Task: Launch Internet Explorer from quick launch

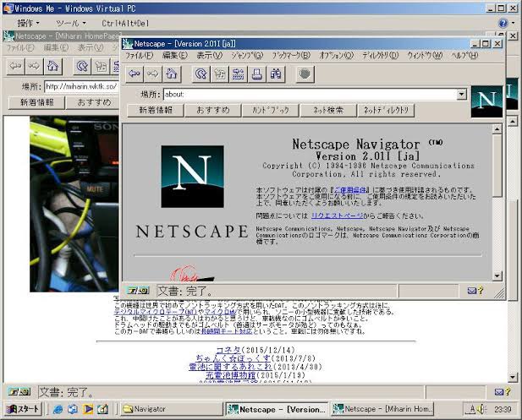Action: (58, 409)
